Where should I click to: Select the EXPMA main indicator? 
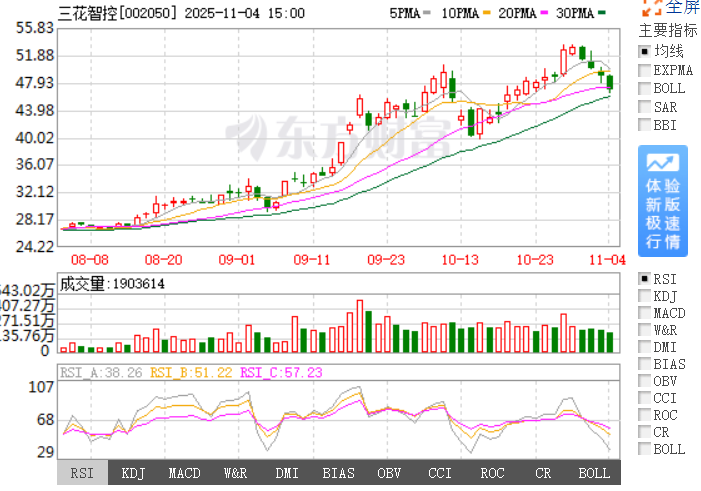(644, 70)
